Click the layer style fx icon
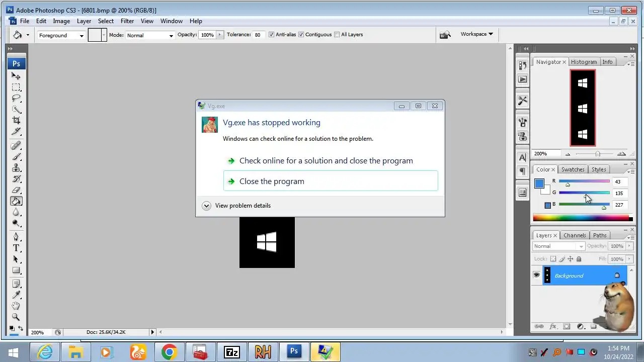The height and width of the screenshot is (362, 644). pyautogui.click(x=553, y=326)
